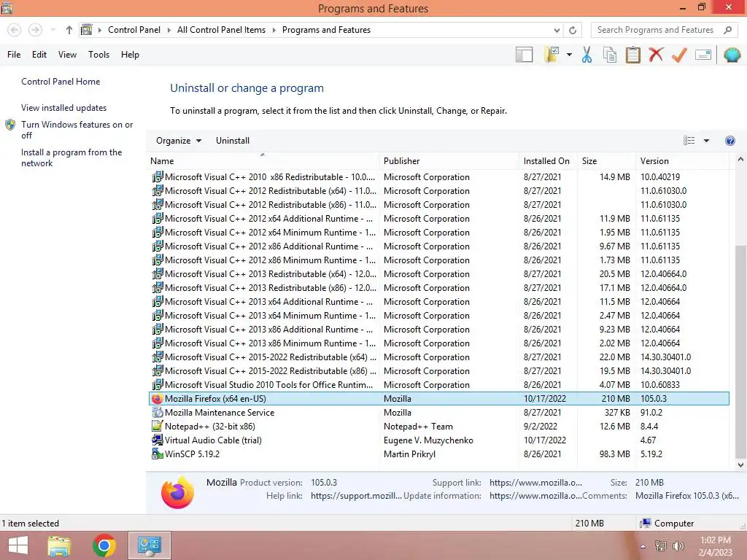The height and width of the screenshot is (560, 747).
Task: Open the Edit menu
Action: [x=39, y=55]
